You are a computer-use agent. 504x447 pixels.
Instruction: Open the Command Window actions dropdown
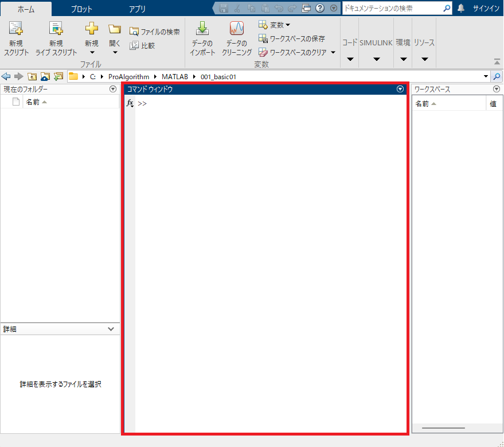tap(400, 89)
